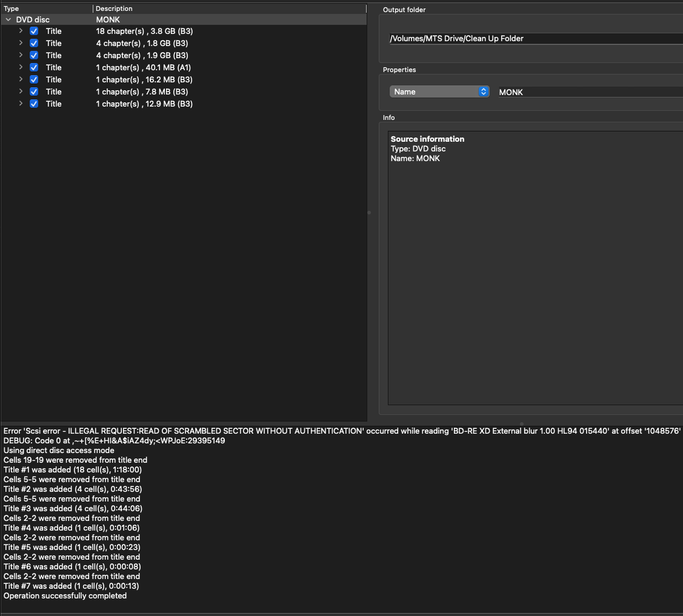
Task: Deselect the 1.8 GB Title for ripping
Action: 34,43
